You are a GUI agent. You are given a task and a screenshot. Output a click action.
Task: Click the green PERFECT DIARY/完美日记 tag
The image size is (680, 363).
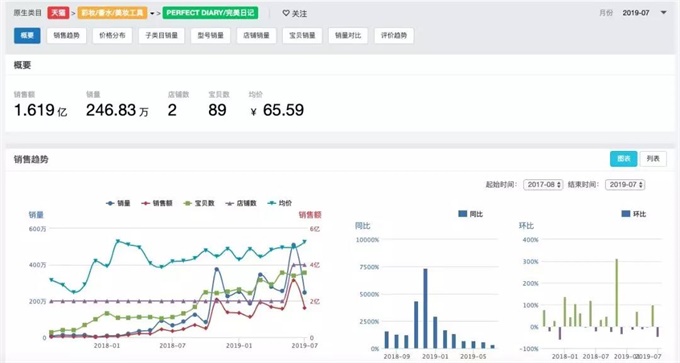[210, 13]
